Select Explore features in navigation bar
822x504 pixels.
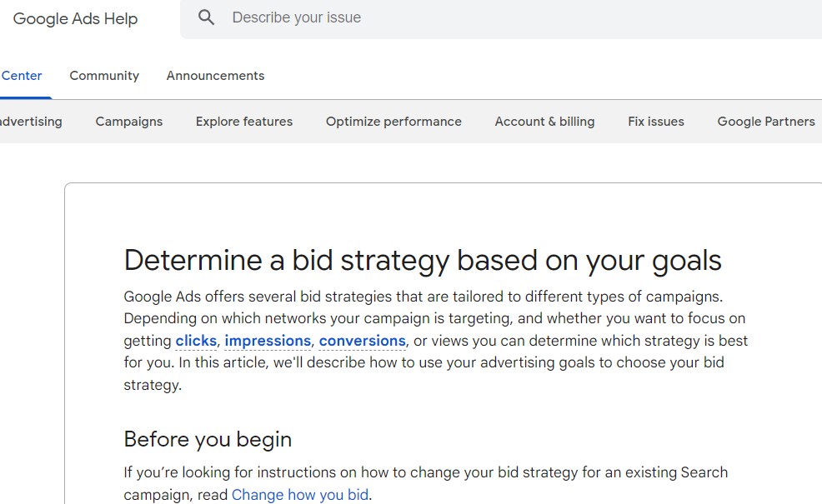(244, 122)
